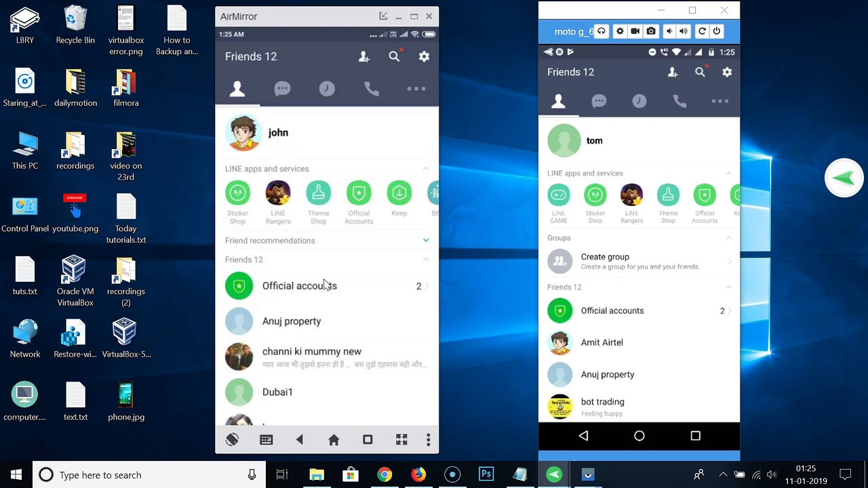
Task: Open Sticker Shop in moto g window
Action: [x=595, y=203]
